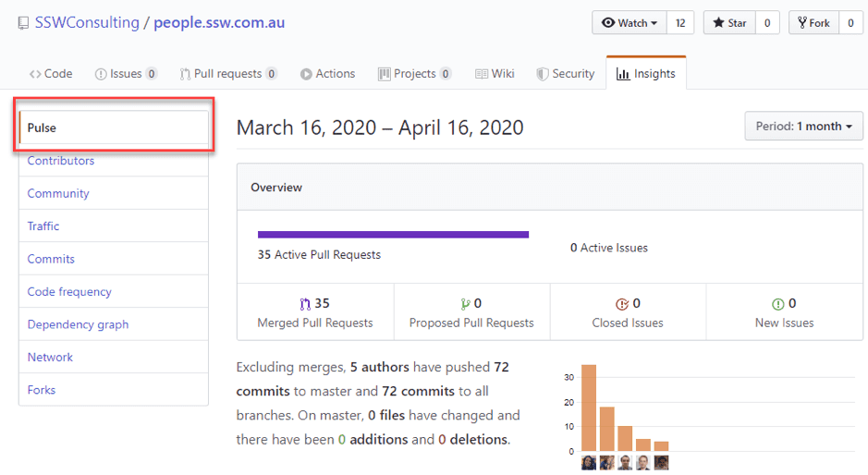This screenshot has width=868, height=475.
Task: Open the Dependency graph sidebar item
Action: [x=78, y=324]
